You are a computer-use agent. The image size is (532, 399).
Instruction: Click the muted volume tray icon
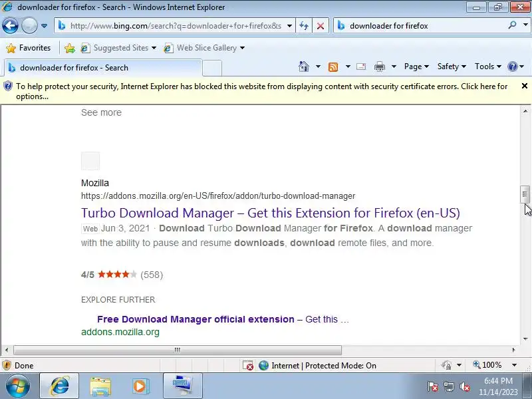pos(464,386)
